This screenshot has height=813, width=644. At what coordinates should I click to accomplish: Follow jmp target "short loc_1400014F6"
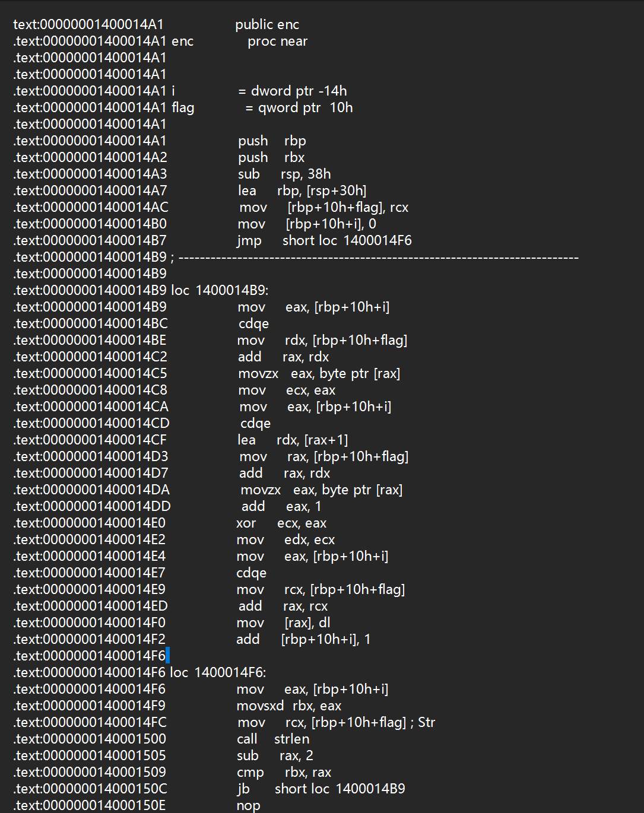click(347, 241)
